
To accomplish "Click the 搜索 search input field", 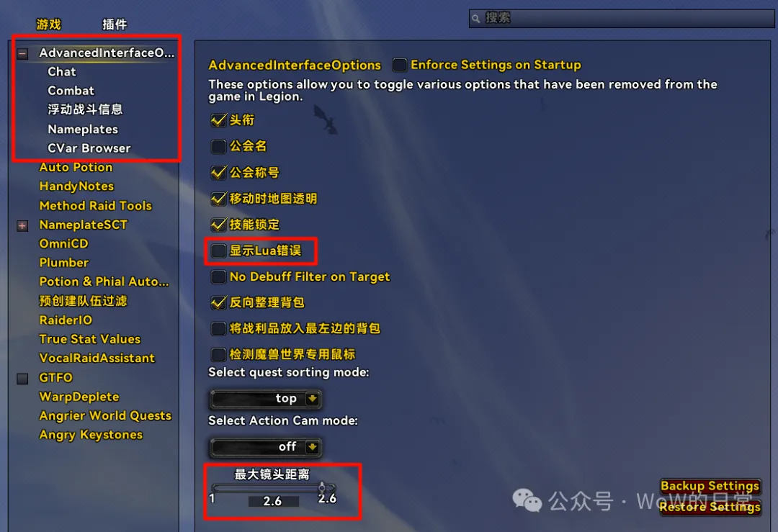I will (622, 18).
